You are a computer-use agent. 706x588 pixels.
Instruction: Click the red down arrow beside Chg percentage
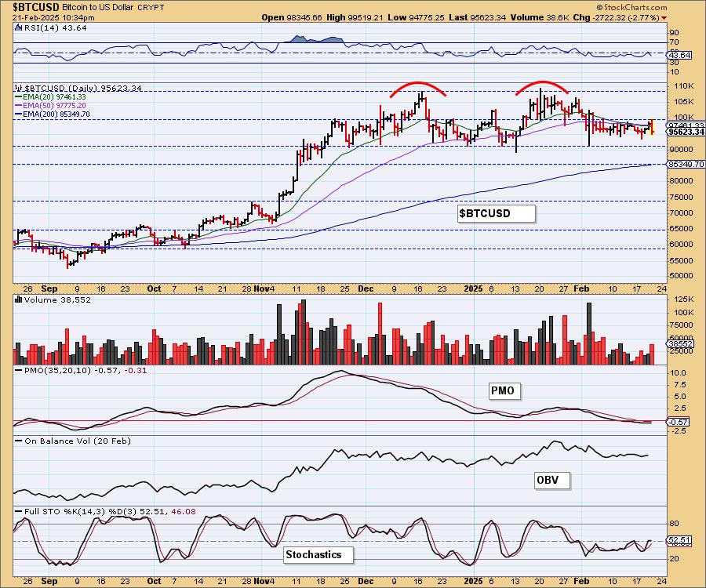(x=664, y=18)
